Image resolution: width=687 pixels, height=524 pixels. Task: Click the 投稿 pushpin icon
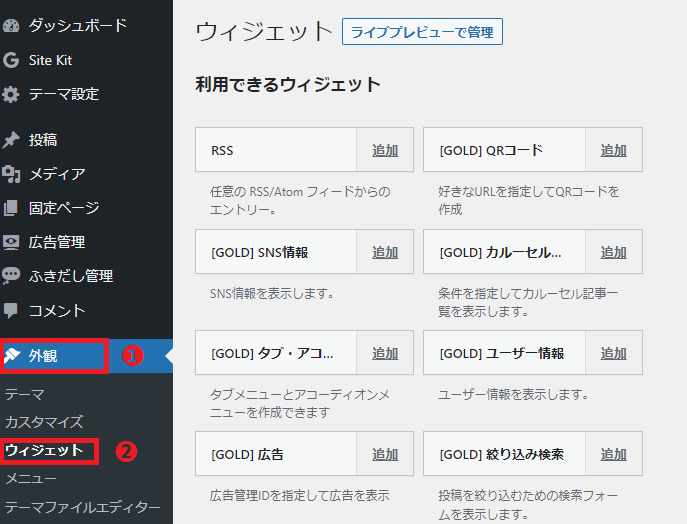click(x=11, y=140)
